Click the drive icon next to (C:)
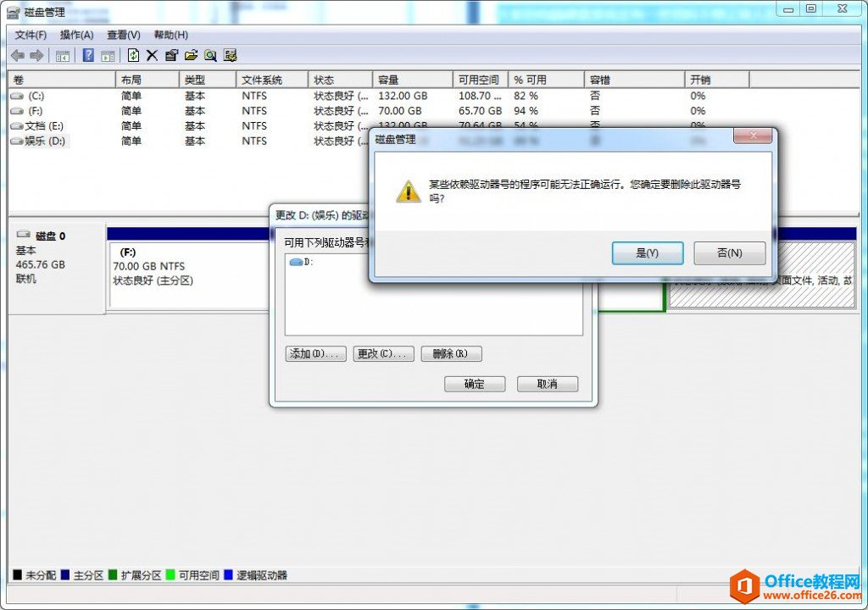 [x=17, y=96]
